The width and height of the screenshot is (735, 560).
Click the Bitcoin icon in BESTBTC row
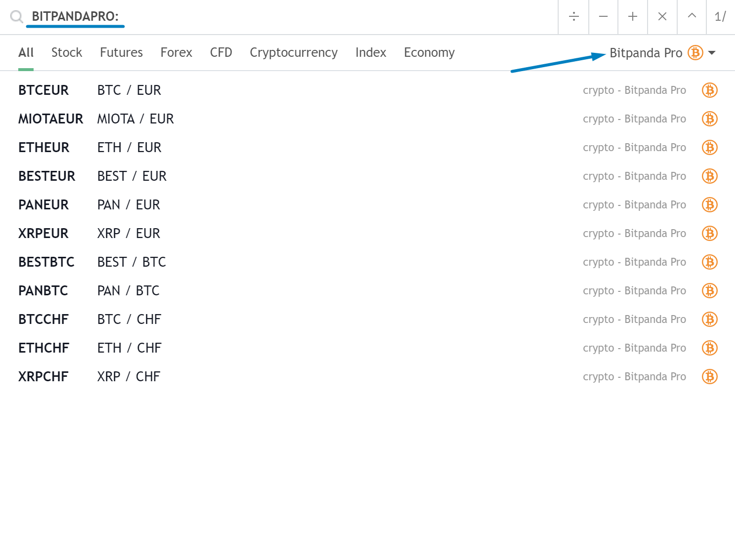click(x=710, y=262)
